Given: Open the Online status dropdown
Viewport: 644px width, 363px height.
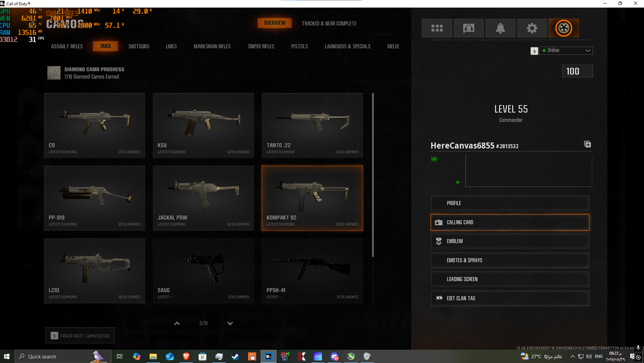Looking at the screenshot, I should tap(566, 51).
